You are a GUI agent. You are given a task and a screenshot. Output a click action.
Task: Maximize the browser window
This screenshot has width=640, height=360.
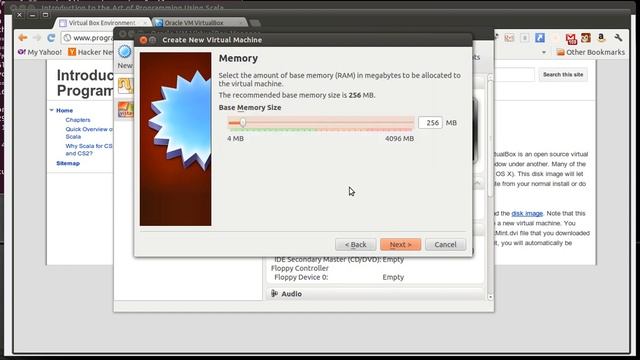(45, 15)
